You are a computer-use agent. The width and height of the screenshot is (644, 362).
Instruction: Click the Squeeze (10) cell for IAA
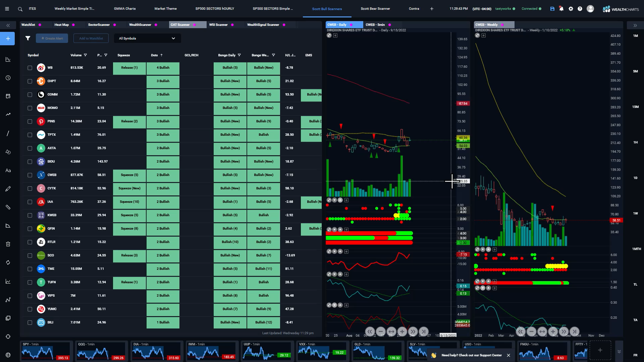[x=129, y=202]
